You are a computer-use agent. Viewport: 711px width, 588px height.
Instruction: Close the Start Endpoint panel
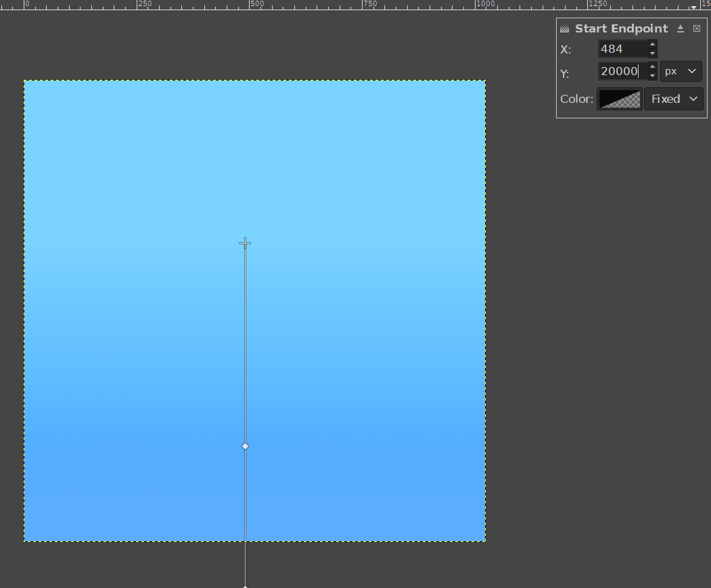[697, 28]
